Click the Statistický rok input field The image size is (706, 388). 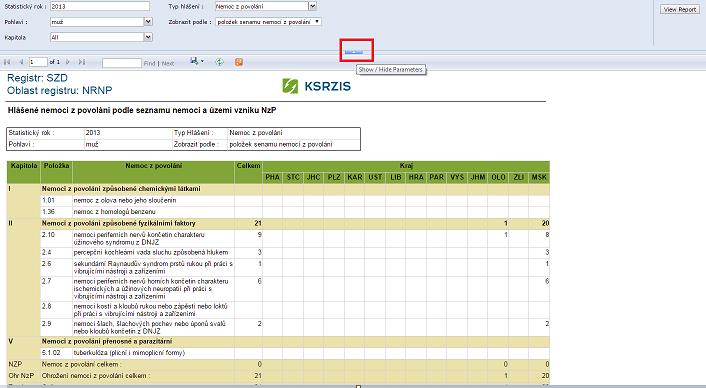(x=100, y=6)
